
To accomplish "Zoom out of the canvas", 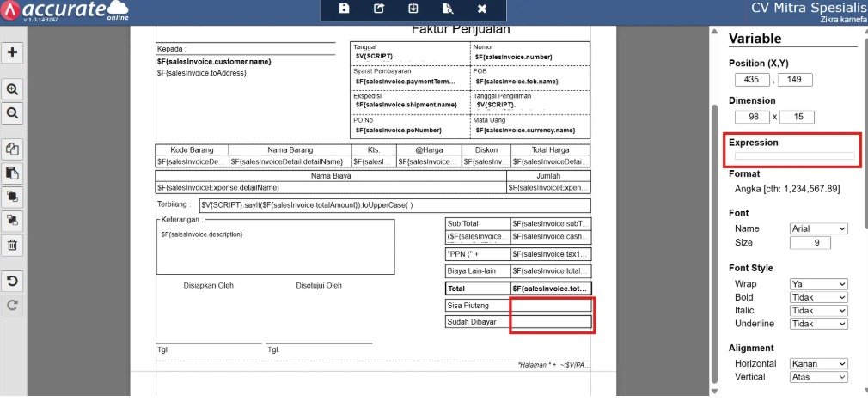I will (12, 113).
